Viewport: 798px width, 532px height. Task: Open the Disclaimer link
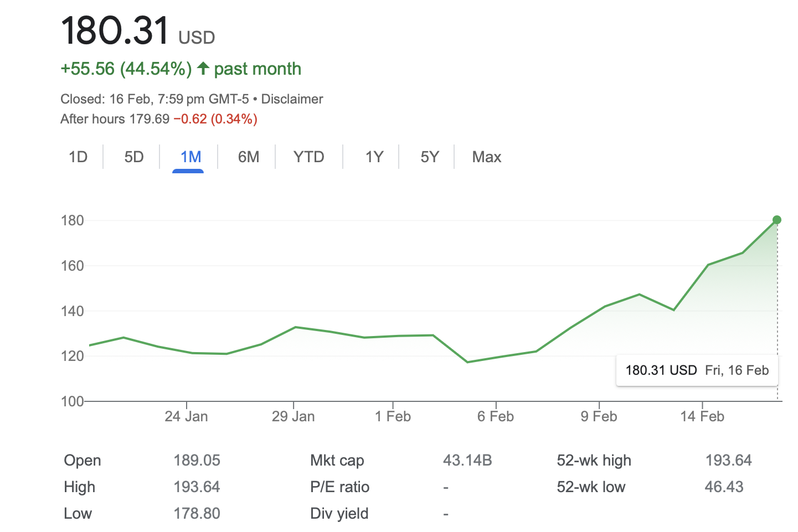pyautogui.click(x=292, y=99)
